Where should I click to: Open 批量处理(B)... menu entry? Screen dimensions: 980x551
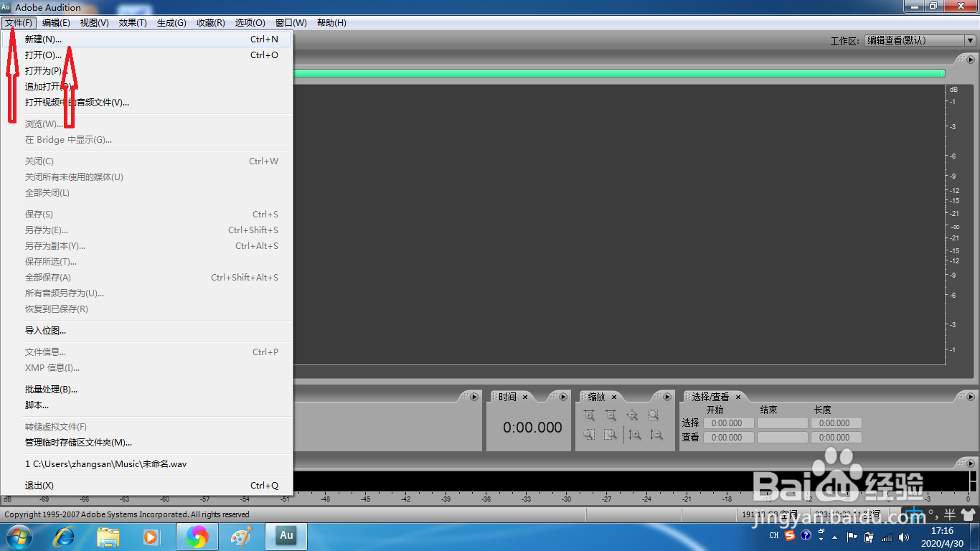point(147,390)
